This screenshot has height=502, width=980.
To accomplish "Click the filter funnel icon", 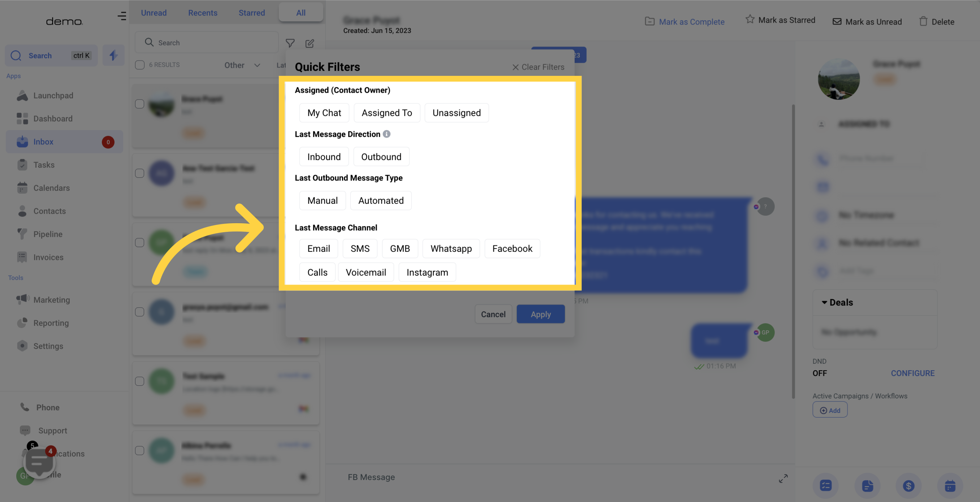I will point(290,42).
